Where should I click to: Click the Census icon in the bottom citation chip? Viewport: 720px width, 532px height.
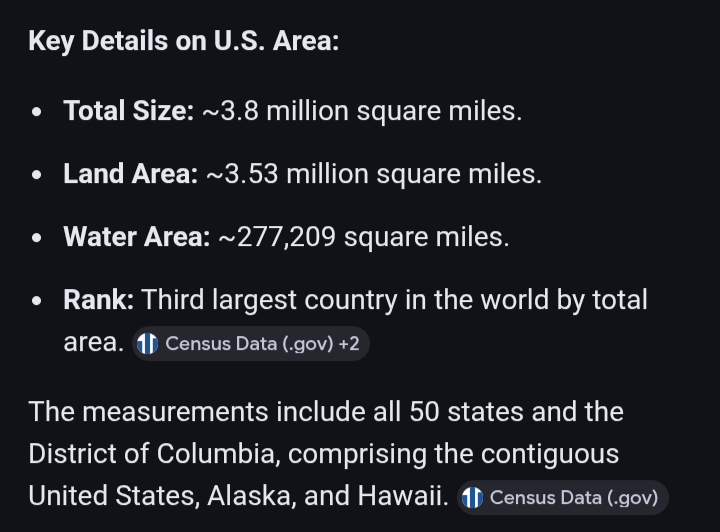[472, 497]
